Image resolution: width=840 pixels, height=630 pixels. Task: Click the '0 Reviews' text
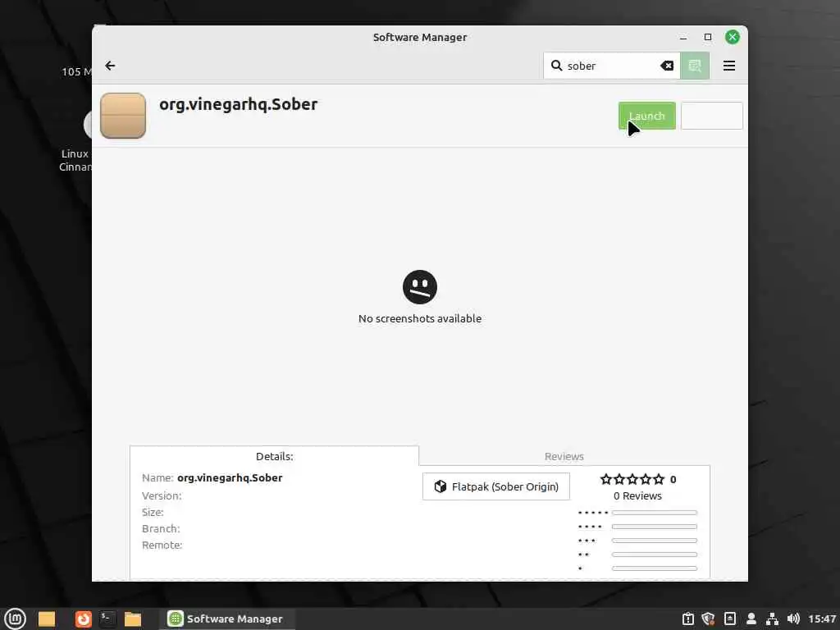[637, 495]
